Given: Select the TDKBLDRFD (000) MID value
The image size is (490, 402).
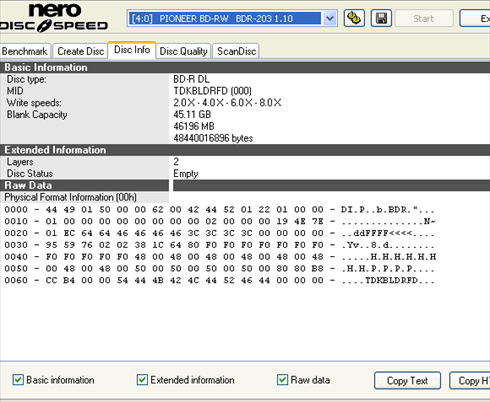Looking at the screenshot, I should point(212,91).
